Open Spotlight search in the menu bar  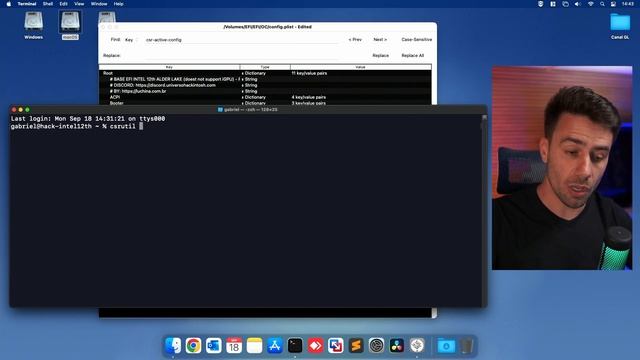tap(602, 4)
